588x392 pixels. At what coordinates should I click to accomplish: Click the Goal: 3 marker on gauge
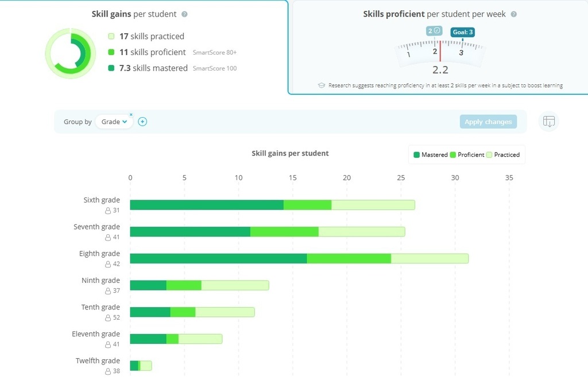[x=462, y=33]
